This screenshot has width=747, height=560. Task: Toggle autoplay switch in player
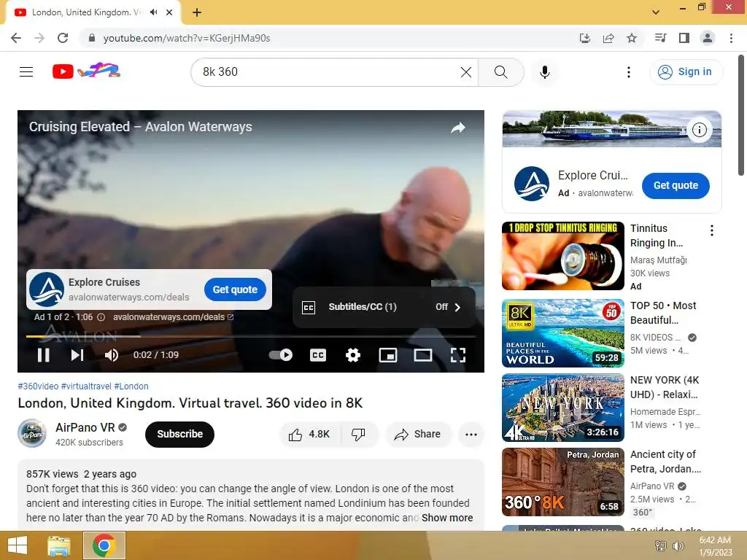pyautogui.click(x=281, y=355)
